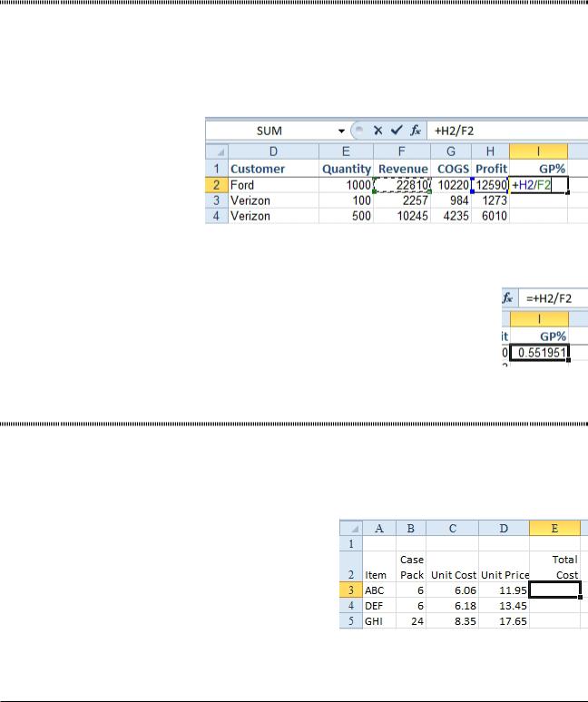This screenshot has height=702, width=588.
Task: Click the quantity cell 1000
Action: pos(346,185)
